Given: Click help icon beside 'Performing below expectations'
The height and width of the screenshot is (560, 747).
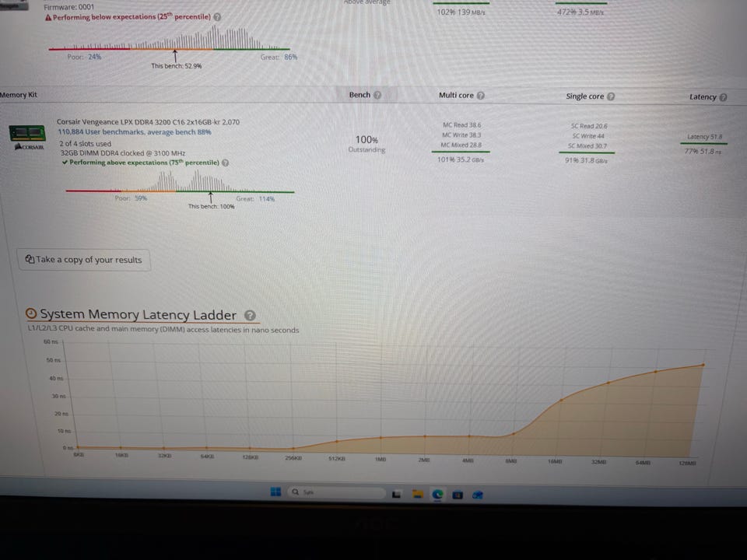Looking at the screenshot, I should point(217,16).
